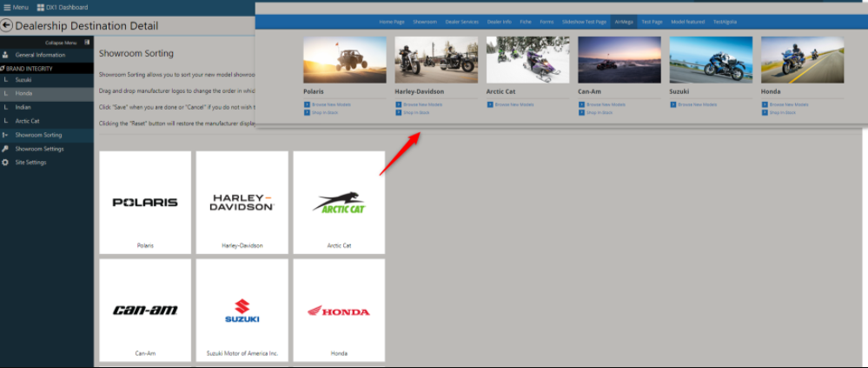Click the Can-Am sunset preview image
The height and width of the screenshot is (368, 868).
tap(620, 60)
